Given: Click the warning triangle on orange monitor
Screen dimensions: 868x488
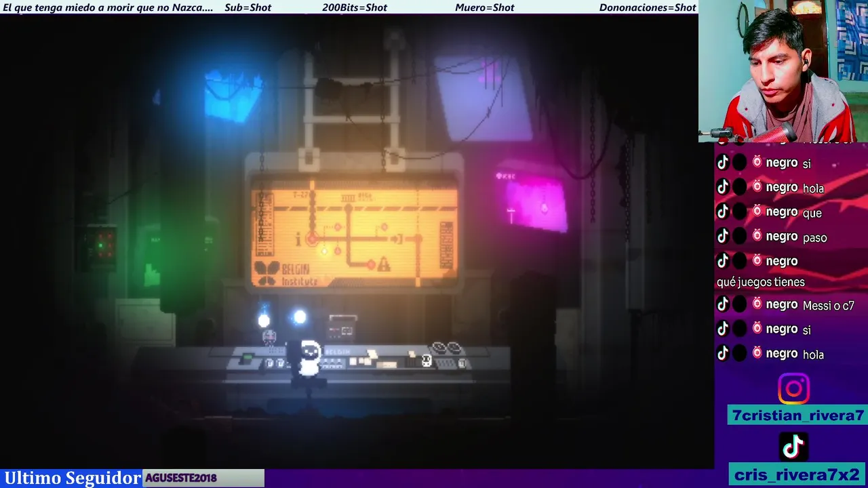Looking at the screenshot, I should [384, 264].
